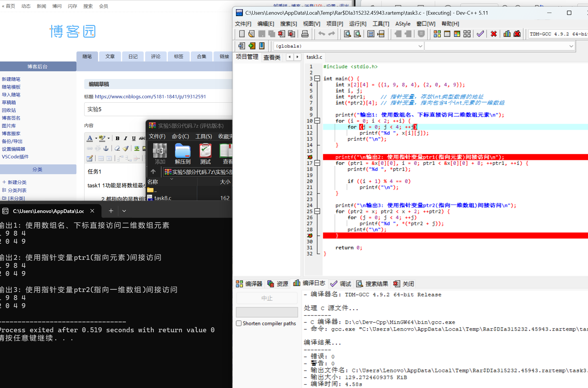Toggle breakpoint marker on line 16
The width and height of the screenshot is (588, 388).
[x=310, y=157]
